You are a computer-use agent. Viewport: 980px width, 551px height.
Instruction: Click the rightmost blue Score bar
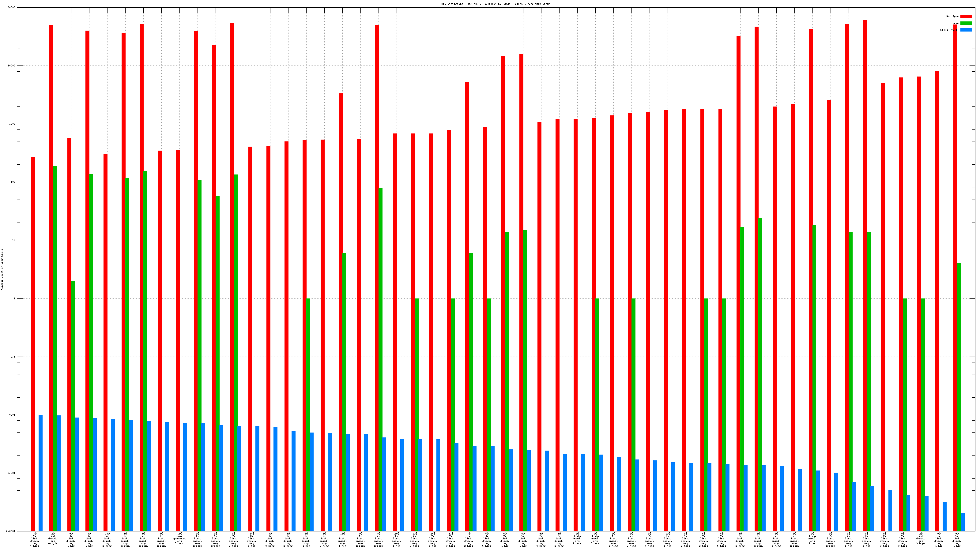coord(963,522)
